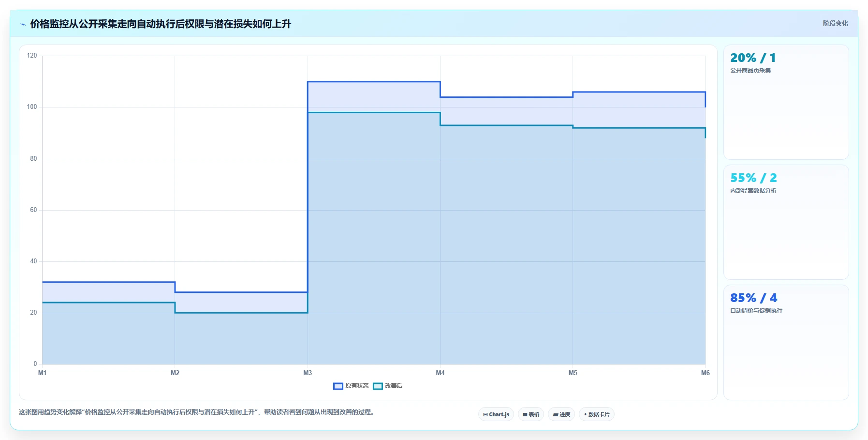Click the 阶段变化 label in header
This screenshot has width=868, height=440.
click(835, 23)
